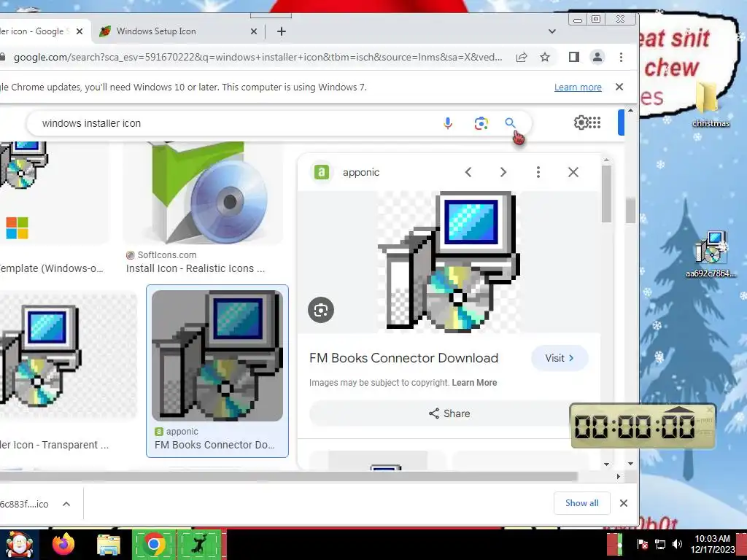Show all downloads

tap(581, 503)
